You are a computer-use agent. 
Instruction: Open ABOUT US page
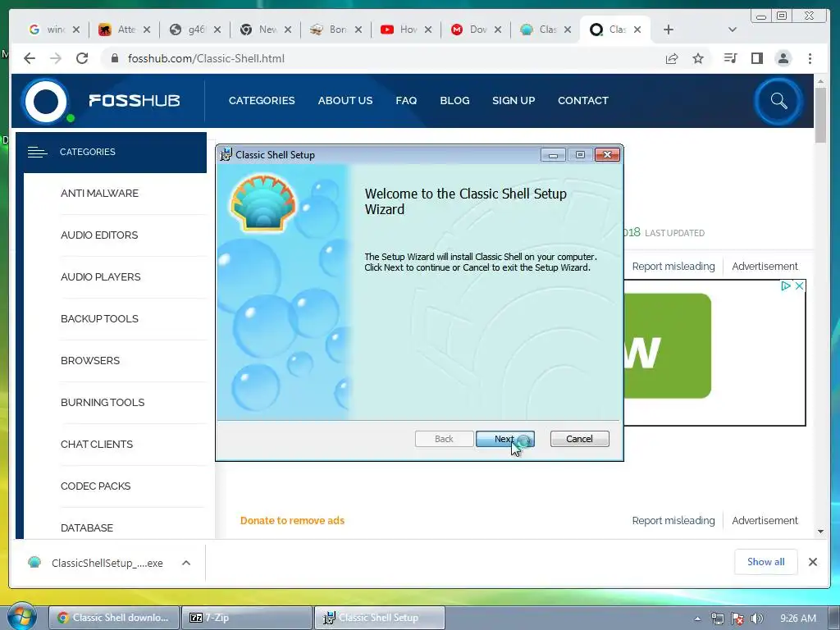click(345, 101)
